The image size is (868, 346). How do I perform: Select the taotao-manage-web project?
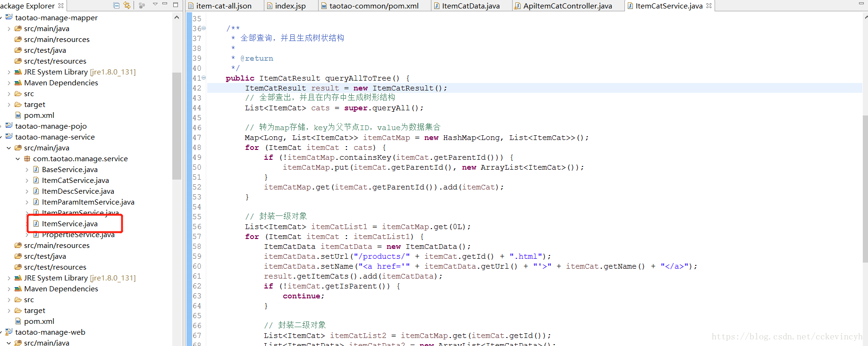coord(50,332)
